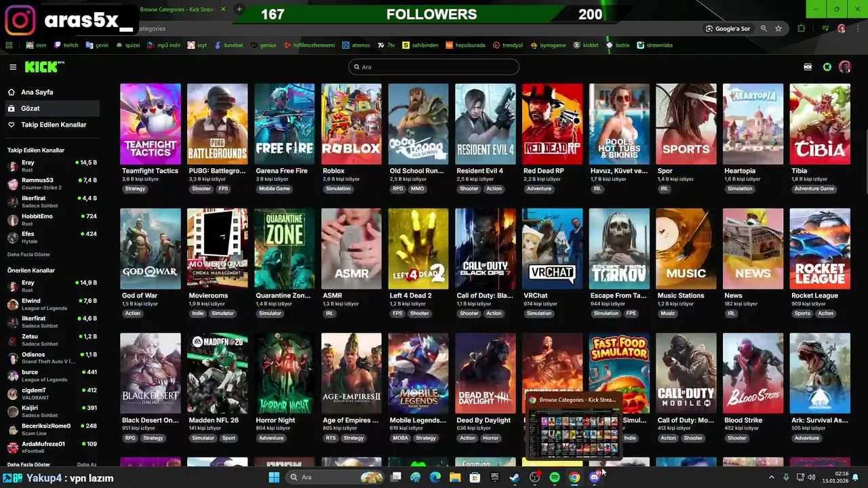Open Spotify from the taskbar

pyautogui.click(x=555, y=477)
